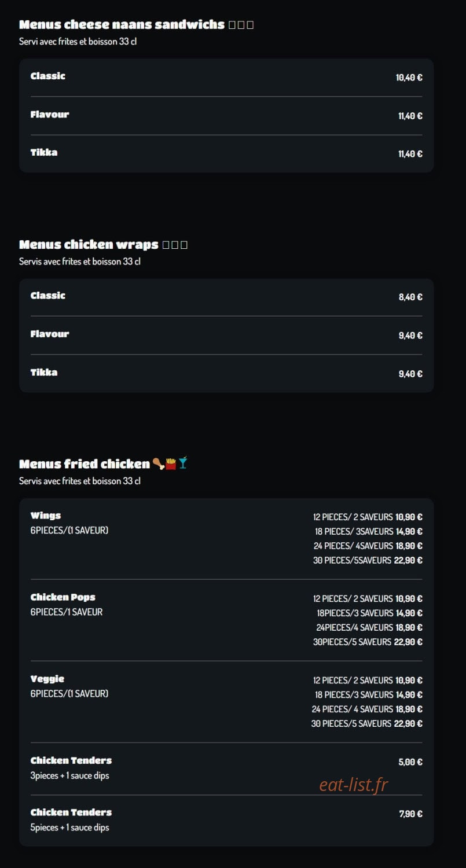
Task: Select the Veggie menu item
Action: point(226,701)
